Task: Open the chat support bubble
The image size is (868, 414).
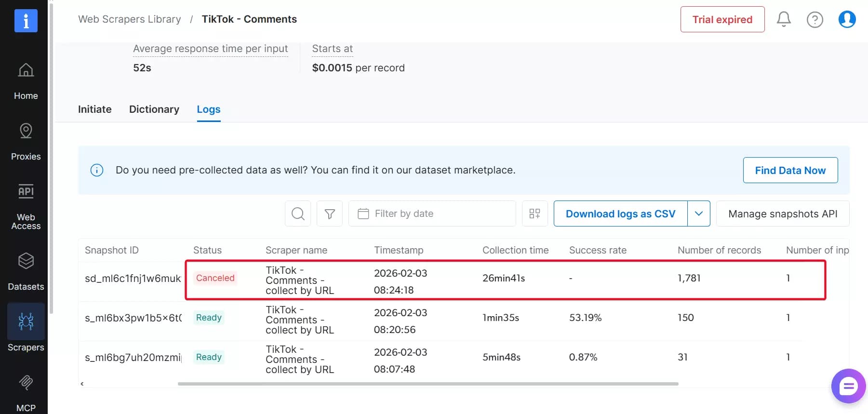Action: coord(848,386)
